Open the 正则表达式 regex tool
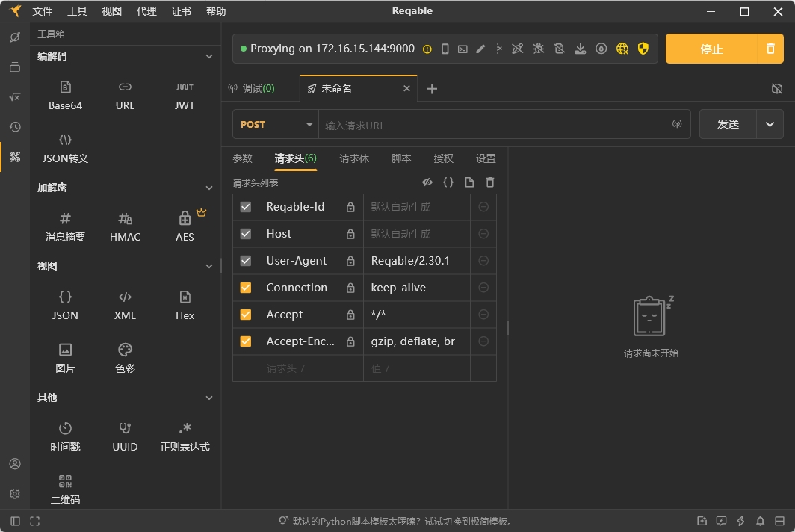The width and height of the screenshot is (795, 532). click(185, 437)
